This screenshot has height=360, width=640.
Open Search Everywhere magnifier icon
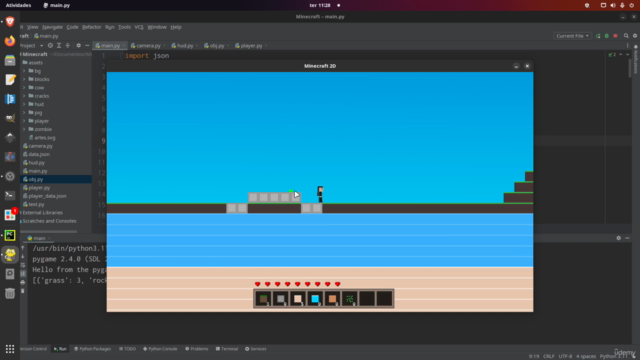626,36
